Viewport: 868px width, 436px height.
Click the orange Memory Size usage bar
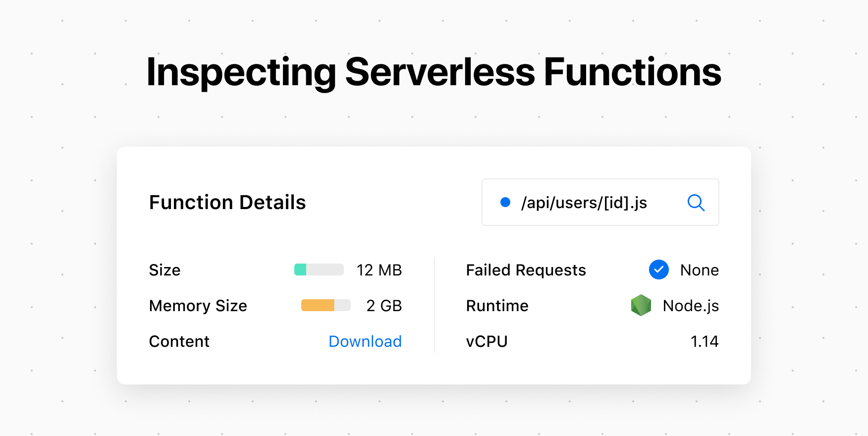[325, 305]
